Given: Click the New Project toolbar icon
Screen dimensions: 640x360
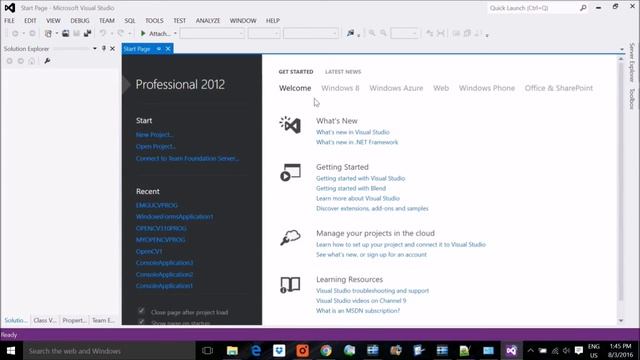Looking at the screenshot, I should 48,33.
